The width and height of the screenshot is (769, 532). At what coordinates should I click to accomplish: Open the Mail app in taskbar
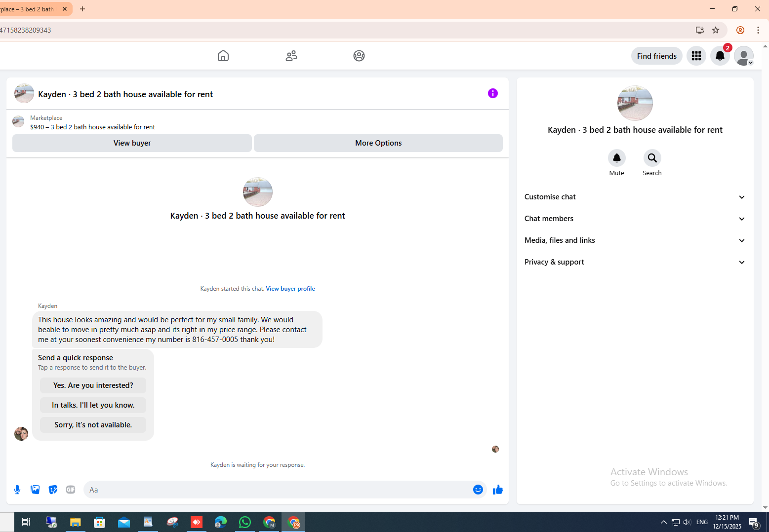coord(124,522)
